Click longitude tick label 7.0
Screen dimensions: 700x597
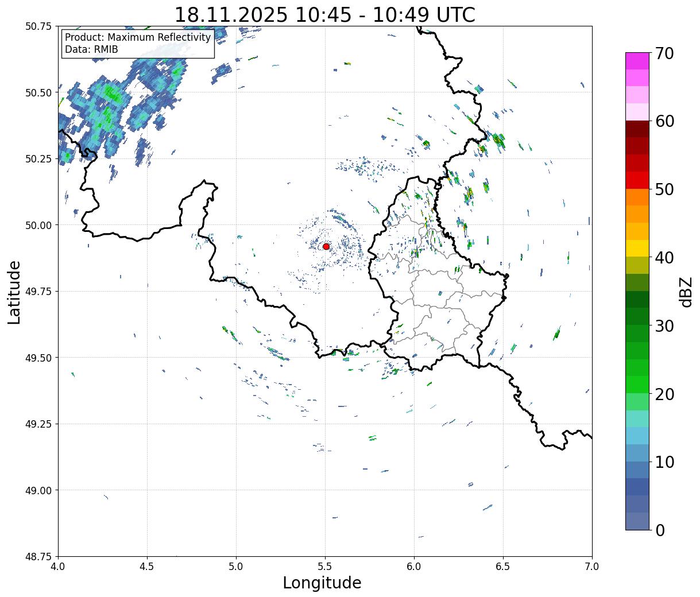click(x=592, y=567)
